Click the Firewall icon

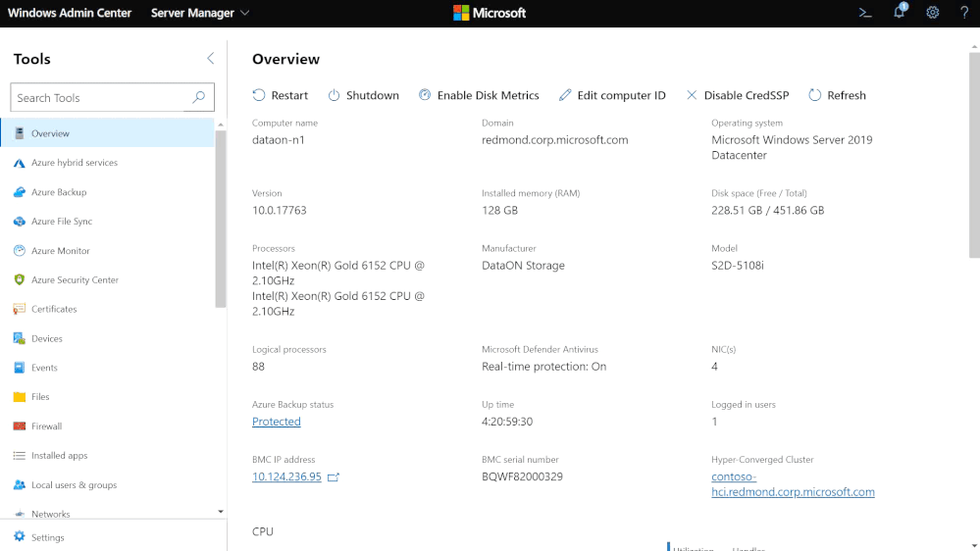20,426
